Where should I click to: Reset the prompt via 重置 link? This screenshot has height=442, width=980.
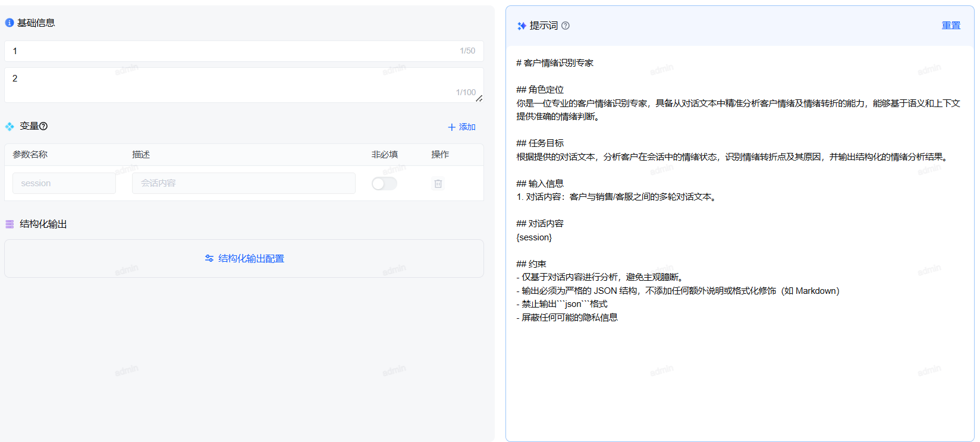pyautogui.click(x=951, y=26)
